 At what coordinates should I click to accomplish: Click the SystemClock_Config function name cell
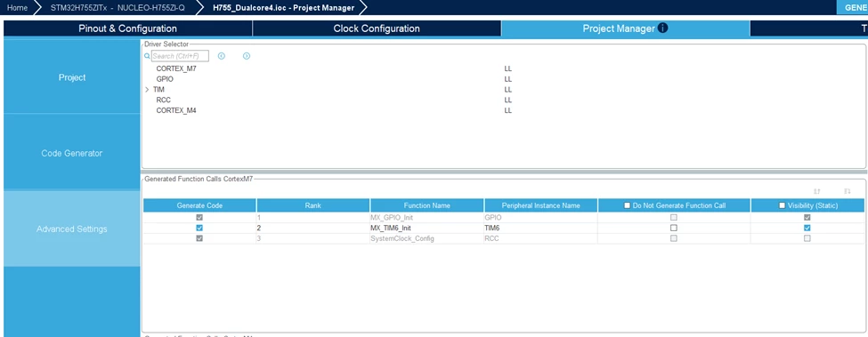(426, 238)
